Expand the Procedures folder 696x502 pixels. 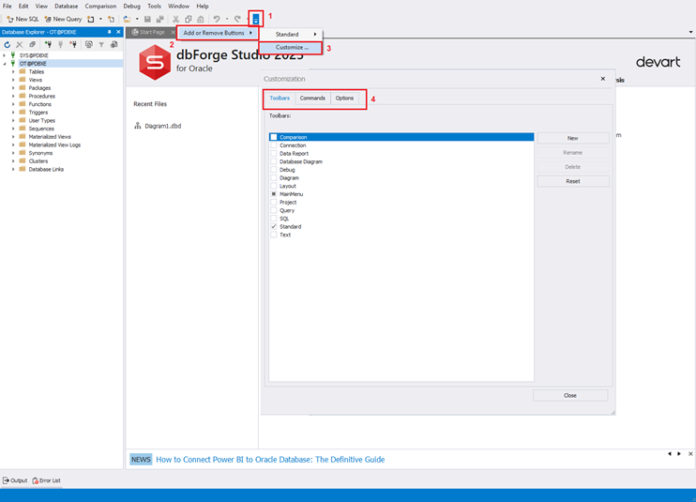(x=13, y=96)
